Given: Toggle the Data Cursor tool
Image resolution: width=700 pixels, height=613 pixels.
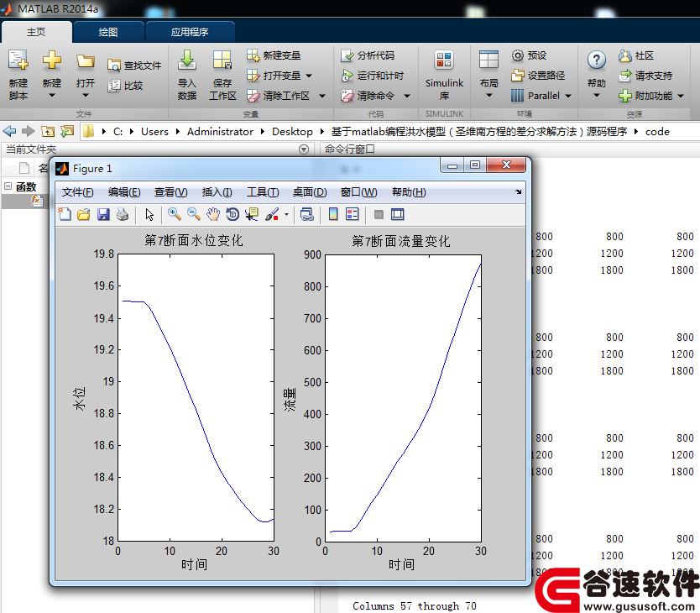Looking at the screenshot, I should 252,214.
